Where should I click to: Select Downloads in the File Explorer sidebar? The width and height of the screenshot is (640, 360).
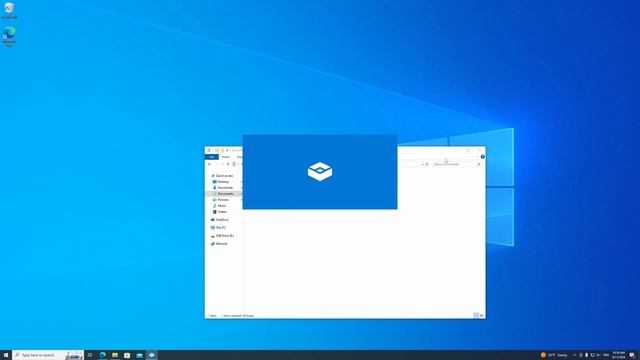click(223, 188)
